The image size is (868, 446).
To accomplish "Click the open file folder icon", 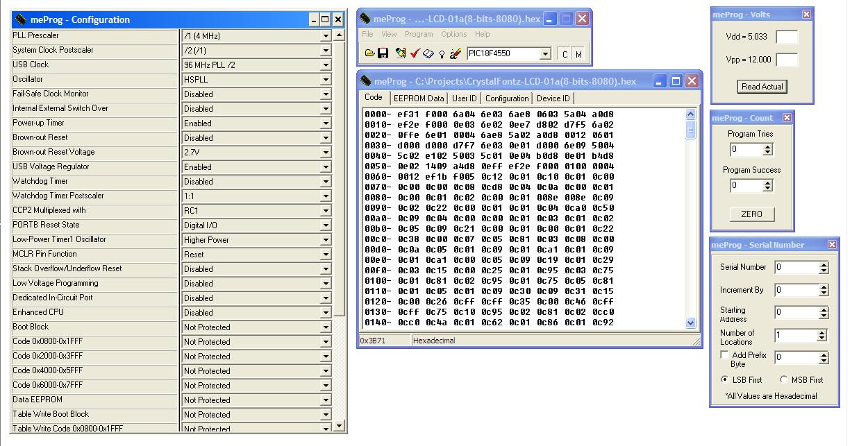I will pyautogui.click(x=369, y=53).
